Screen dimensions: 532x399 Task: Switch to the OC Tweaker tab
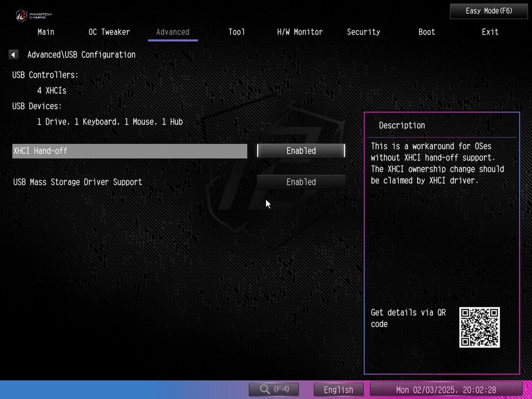pyautogui.click(x=109, y=32)
